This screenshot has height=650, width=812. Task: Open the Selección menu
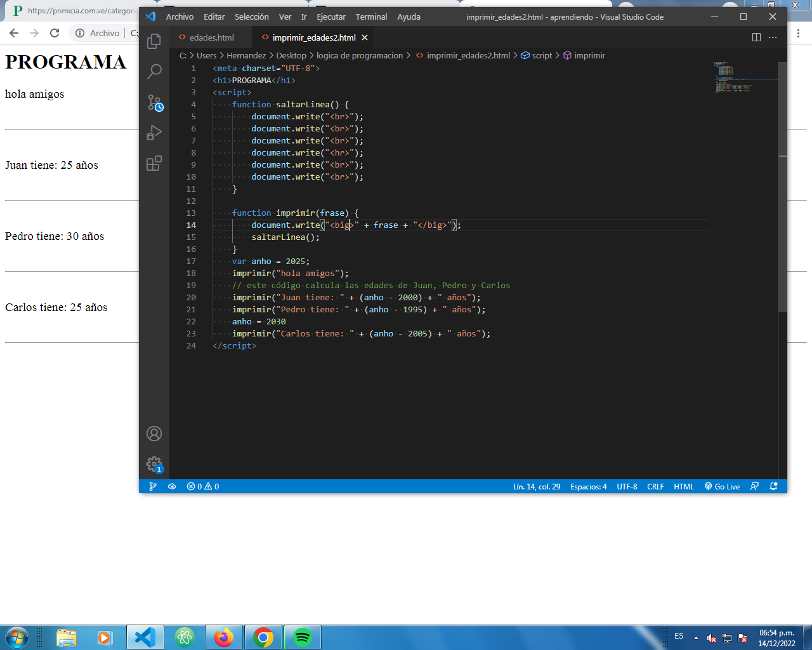tap(252, 17)
